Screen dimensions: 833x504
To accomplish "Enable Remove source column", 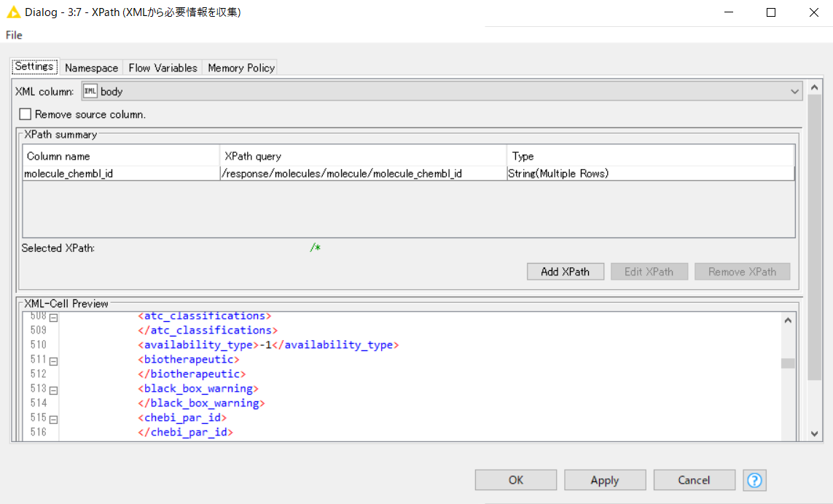I will point(25,114).
